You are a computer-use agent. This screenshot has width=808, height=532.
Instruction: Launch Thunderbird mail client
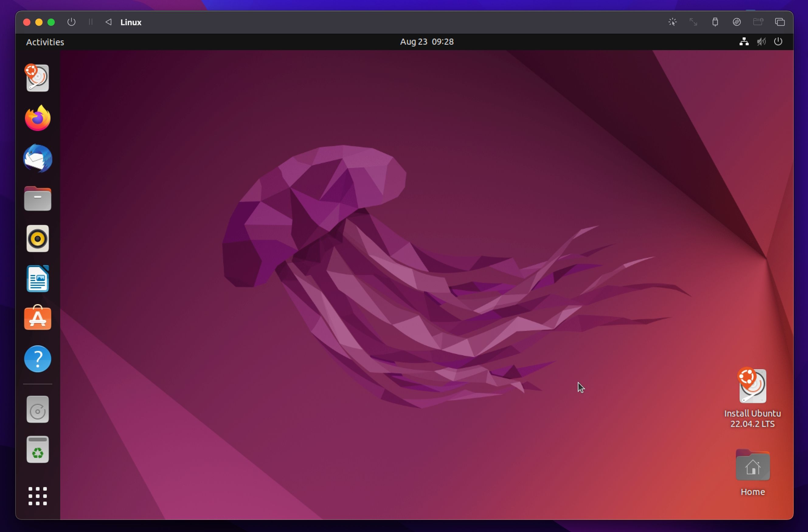click(x=37, y=158)
